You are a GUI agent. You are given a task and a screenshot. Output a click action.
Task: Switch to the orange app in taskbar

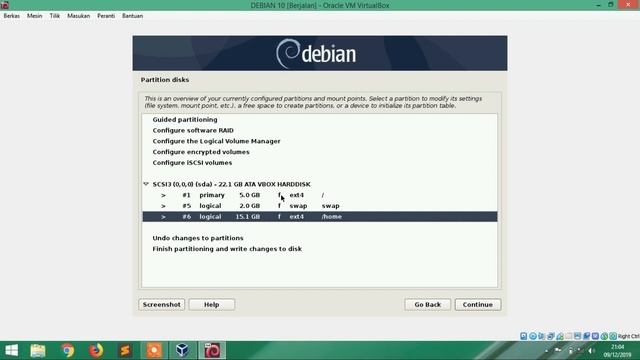[x=154, y=350]
